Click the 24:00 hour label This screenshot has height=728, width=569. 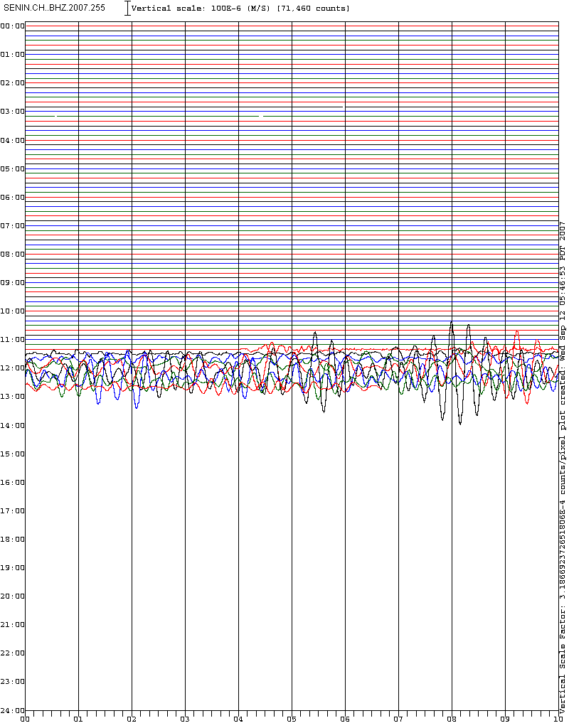tap(12, 710)
